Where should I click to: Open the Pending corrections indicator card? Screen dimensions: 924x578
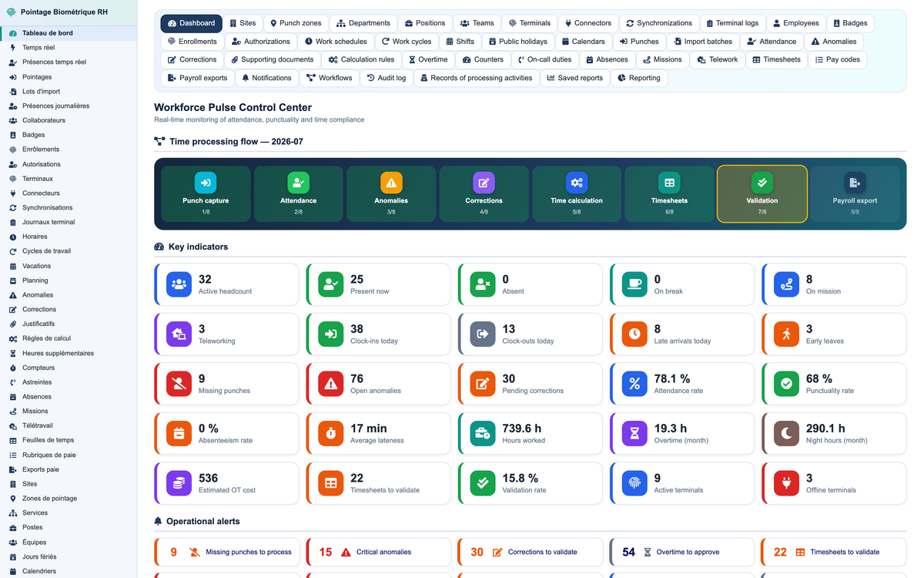click(x=529, y=384)
